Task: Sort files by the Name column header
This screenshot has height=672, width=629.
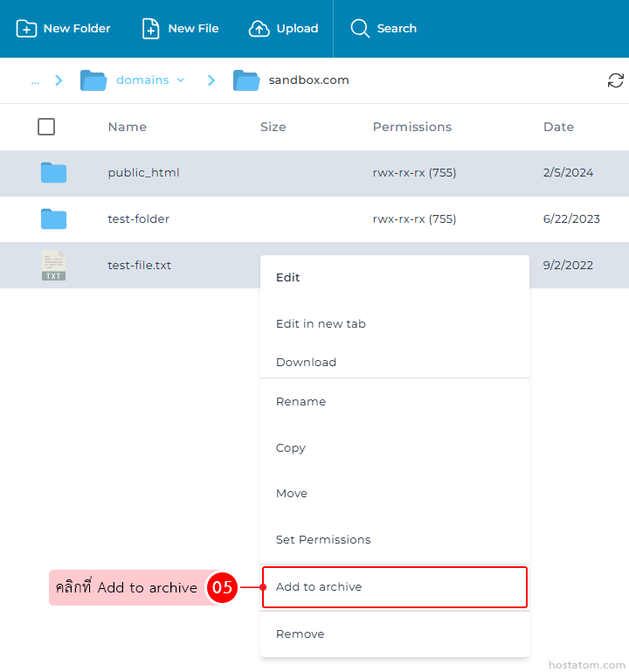Action: tap(127, 127)
